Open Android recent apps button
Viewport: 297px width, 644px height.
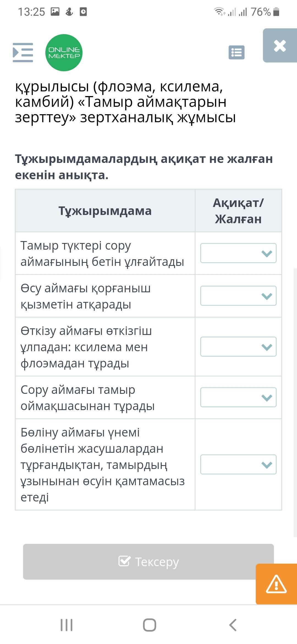point(67,625)
